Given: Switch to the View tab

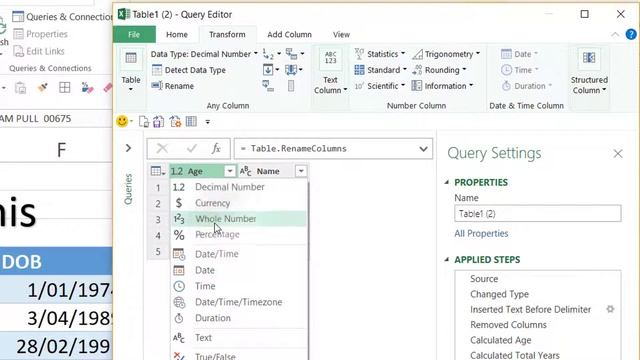Looking at the screenshot, I should tap(341, 35).
